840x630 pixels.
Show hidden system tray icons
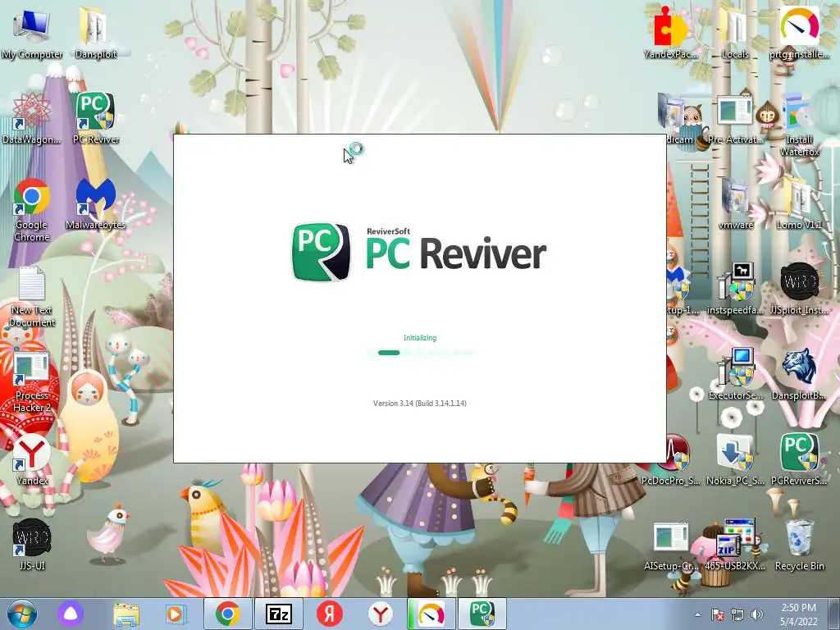point(697,614)
